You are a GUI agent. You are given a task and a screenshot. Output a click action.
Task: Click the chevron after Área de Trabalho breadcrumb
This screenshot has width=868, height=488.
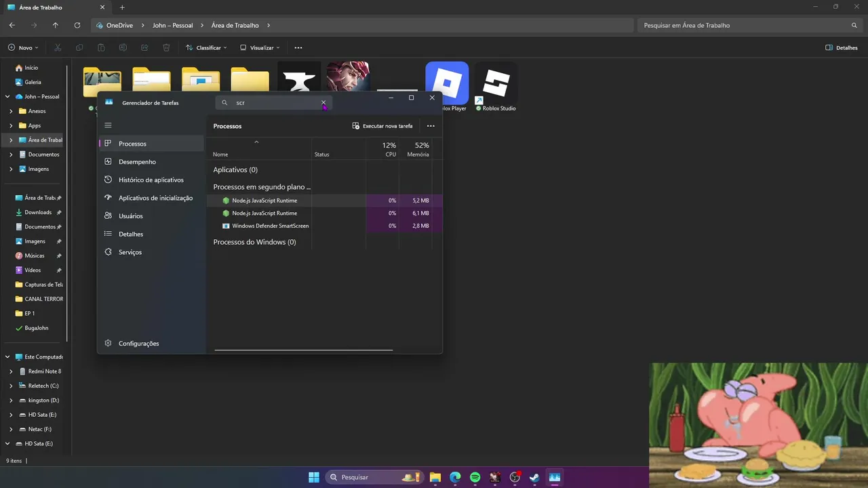(269, 25)
